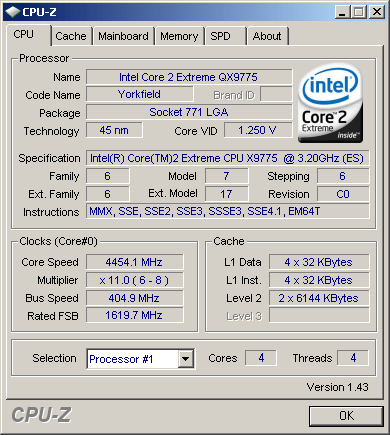Image resolution: width=390 pixels, height=435 pixels.
Task: Click the Instructions list field
Action: [x=228, y=211]
